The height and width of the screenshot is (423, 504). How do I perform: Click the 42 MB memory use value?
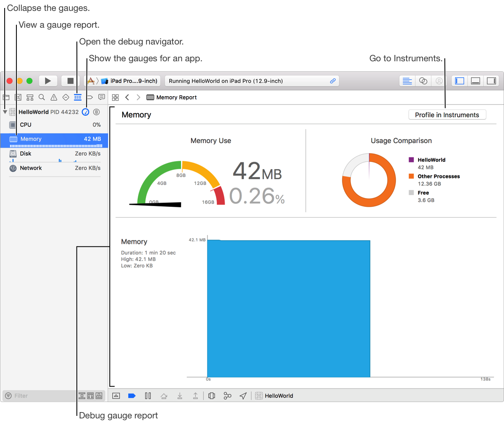click(x=257, y=171)
